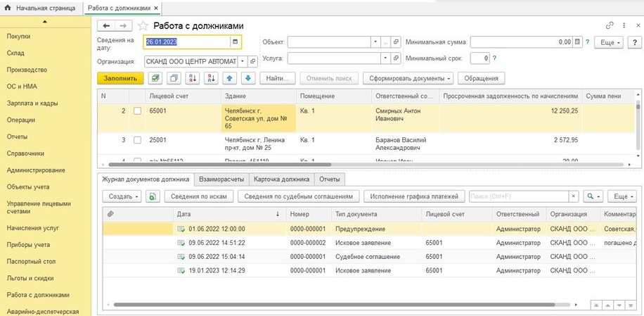Viewport: 644px width, 316px height.
Task: Switch to Взаиморасчеты tab
Action: coord(221,179)
